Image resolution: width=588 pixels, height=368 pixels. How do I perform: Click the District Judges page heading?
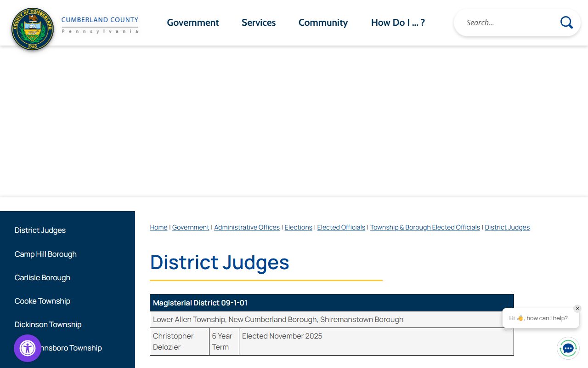(220, 262)
